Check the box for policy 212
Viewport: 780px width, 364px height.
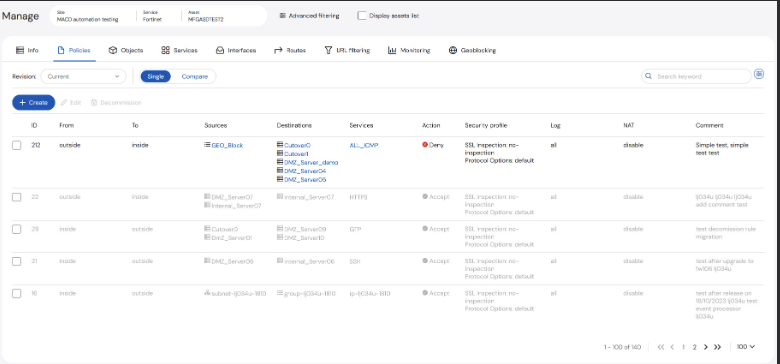(16, 145)
